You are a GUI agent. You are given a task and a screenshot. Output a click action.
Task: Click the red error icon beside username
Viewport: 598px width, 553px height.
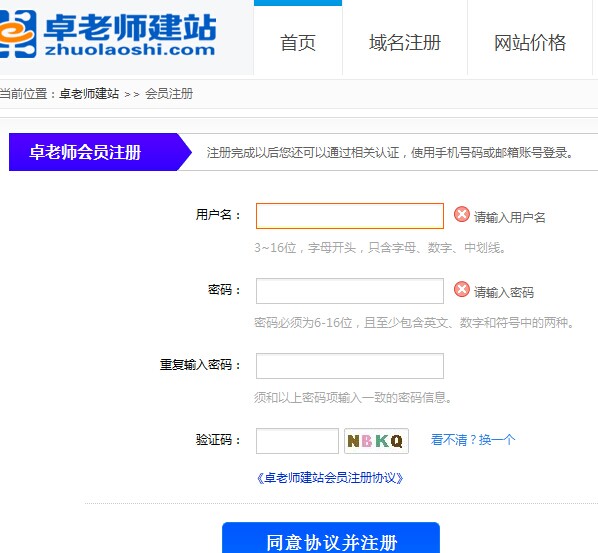point(461,214)
